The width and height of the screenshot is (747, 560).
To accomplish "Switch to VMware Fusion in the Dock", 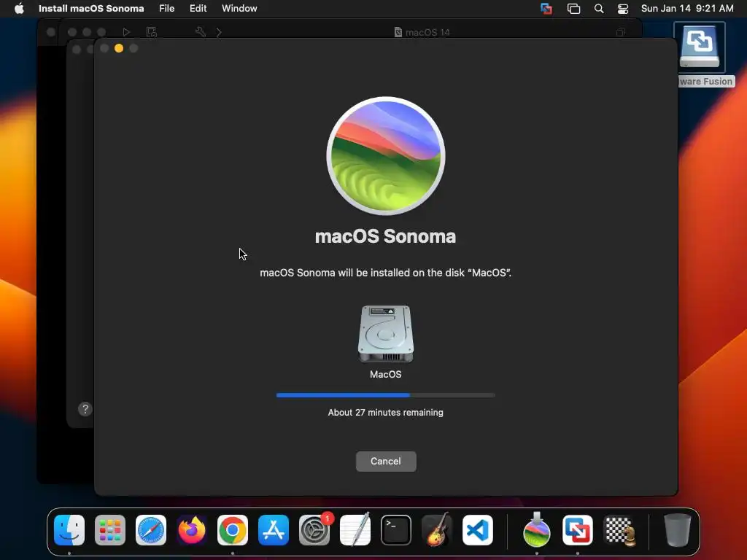I will pyautogui.click(x=578, y=530).
